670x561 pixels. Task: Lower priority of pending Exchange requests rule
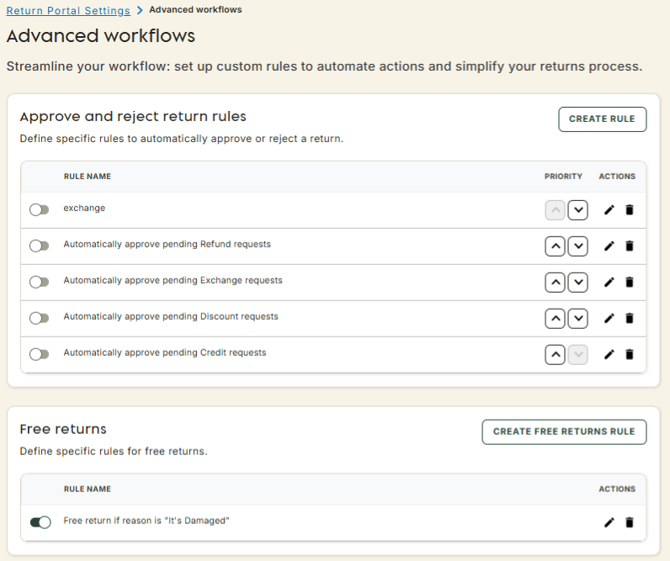tap(578, 282)
